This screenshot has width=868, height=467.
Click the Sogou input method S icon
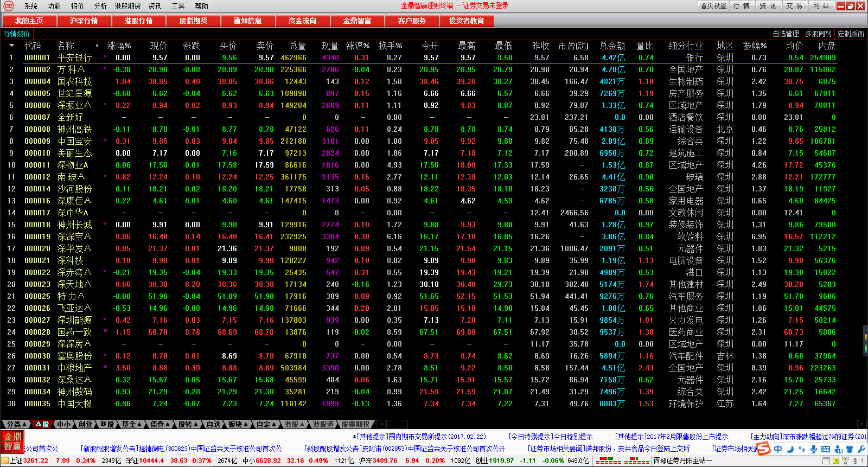[x=763, y=449]
